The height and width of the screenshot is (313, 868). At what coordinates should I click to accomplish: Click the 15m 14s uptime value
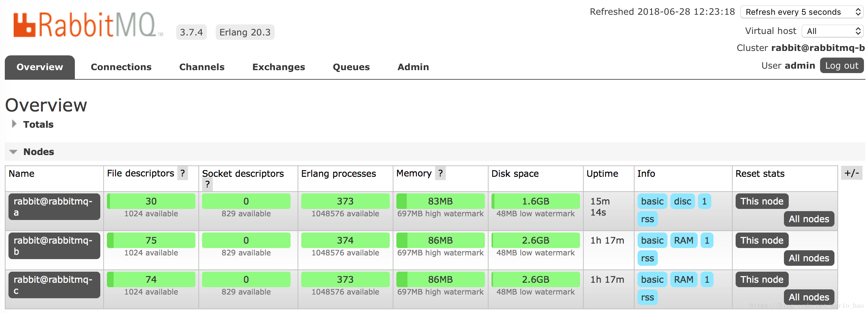(x=600, y=207)
